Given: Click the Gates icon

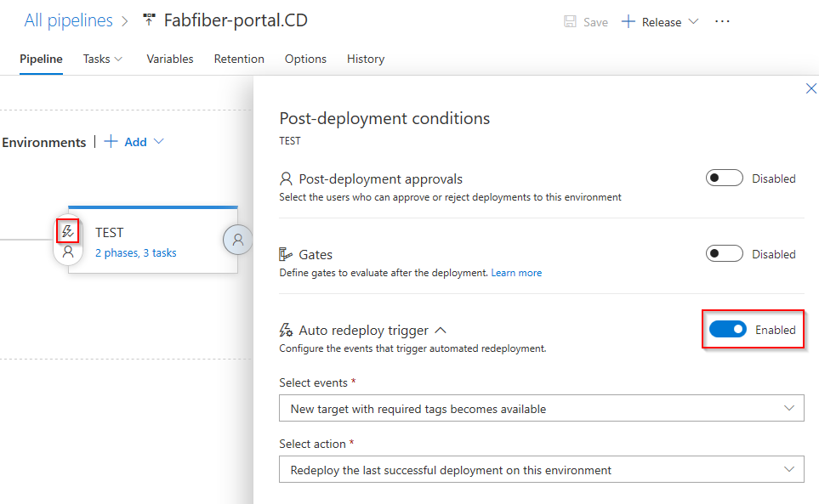Looking at the screenshot, I should coord(285,254).
